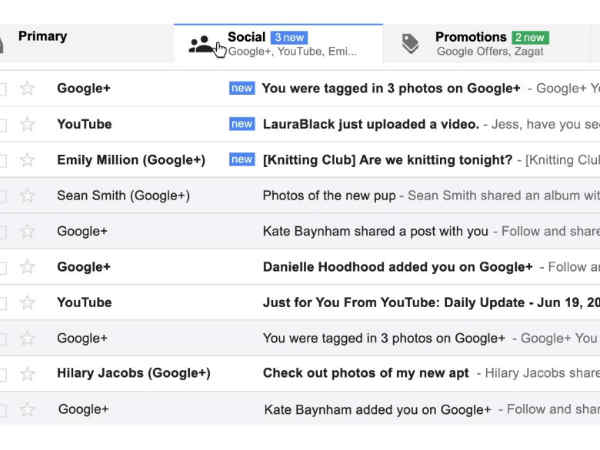This screenshot has height=450, width=600.
Task: Star the 'Kate Baynham shared a post' email
Action: pos(27,231)
